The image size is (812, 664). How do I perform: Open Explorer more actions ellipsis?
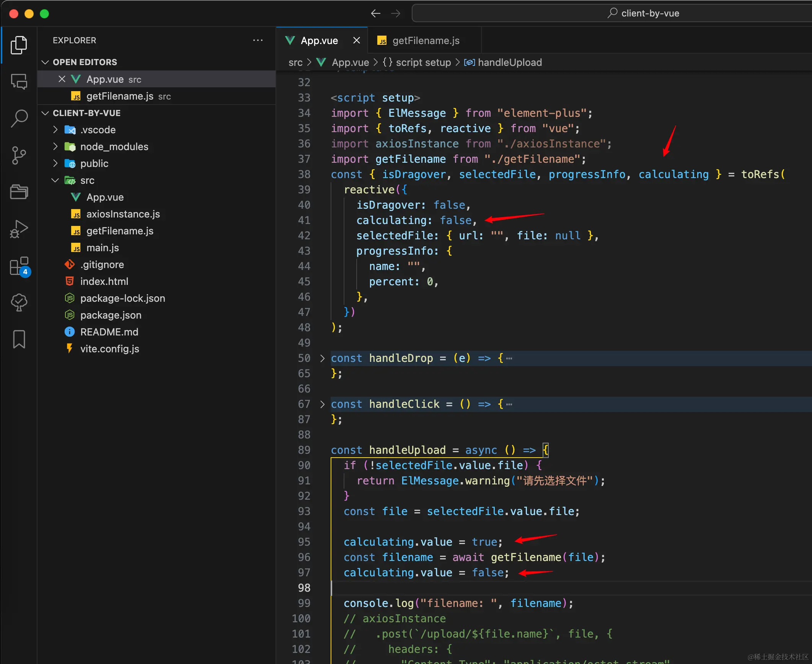click(258, 40)
